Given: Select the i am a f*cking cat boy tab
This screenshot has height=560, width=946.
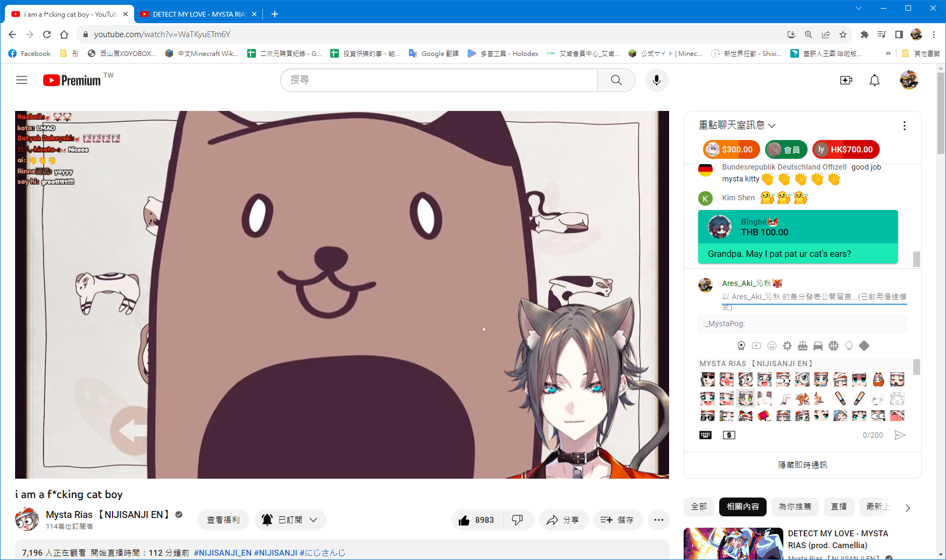Looking at the screenshot, I should 69,14.
